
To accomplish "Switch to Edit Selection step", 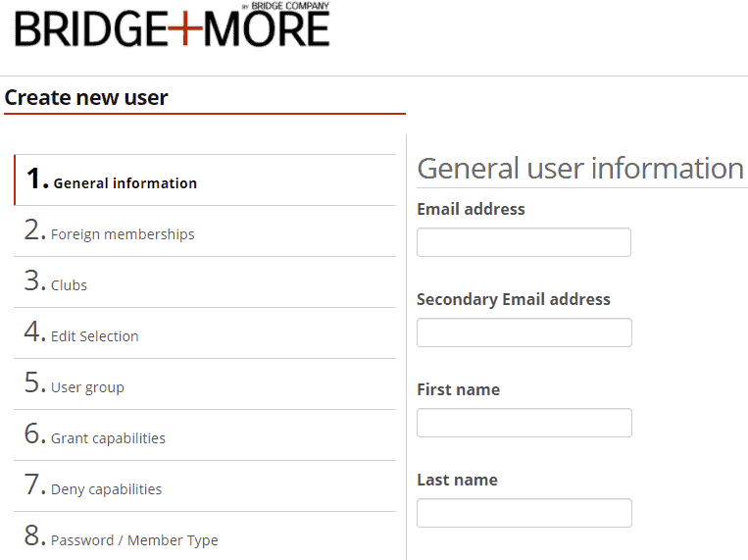I will 94,336.
